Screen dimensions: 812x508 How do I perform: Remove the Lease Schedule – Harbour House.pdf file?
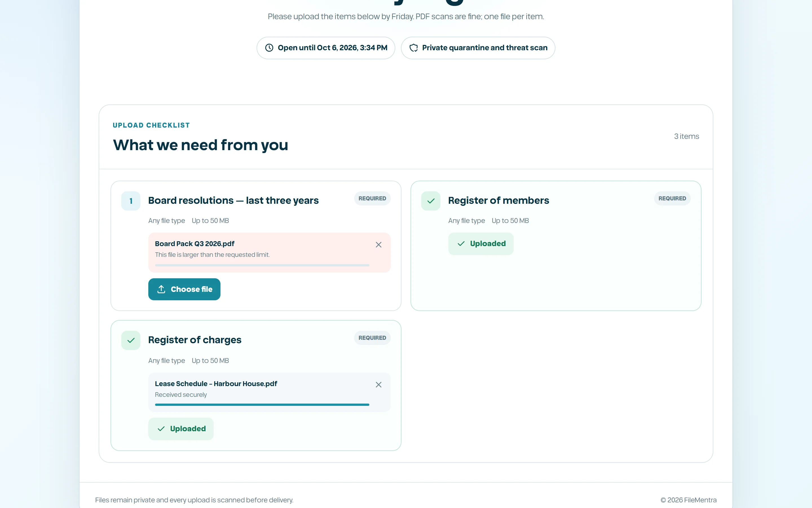point(378,384)
